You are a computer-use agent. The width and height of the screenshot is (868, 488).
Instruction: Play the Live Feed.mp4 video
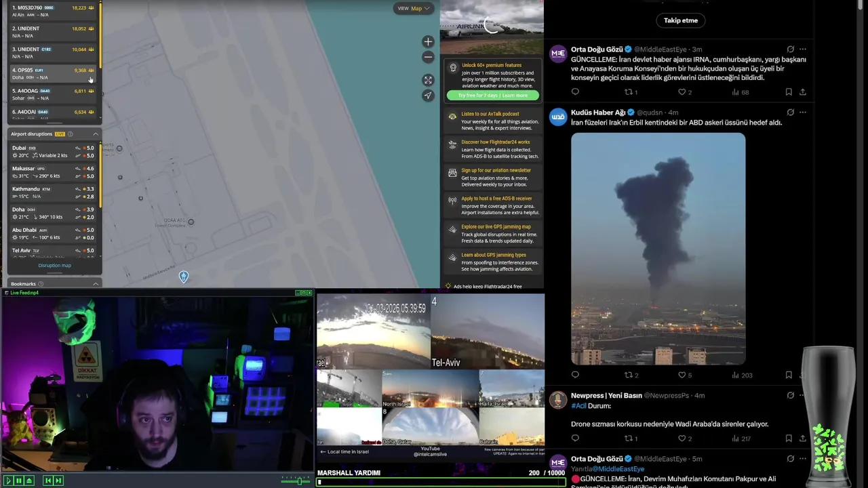pos(8,481)
